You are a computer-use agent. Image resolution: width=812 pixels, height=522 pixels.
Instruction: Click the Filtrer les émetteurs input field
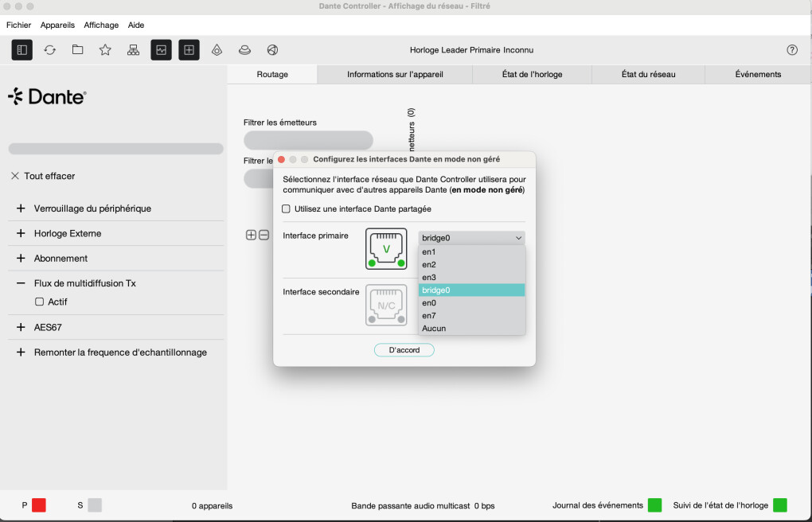point(309,140)
